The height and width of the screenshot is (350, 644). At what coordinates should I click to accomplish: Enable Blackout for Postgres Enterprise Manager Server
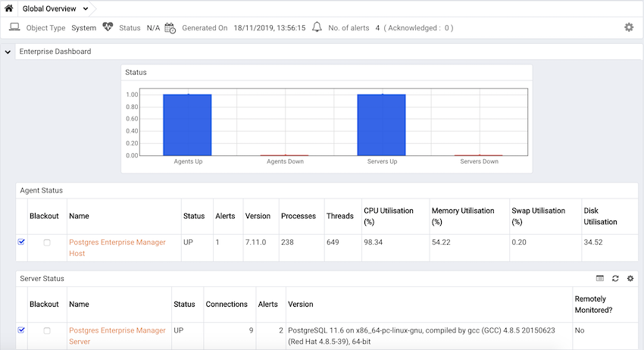pyautogui.click(x=47, y=331)
